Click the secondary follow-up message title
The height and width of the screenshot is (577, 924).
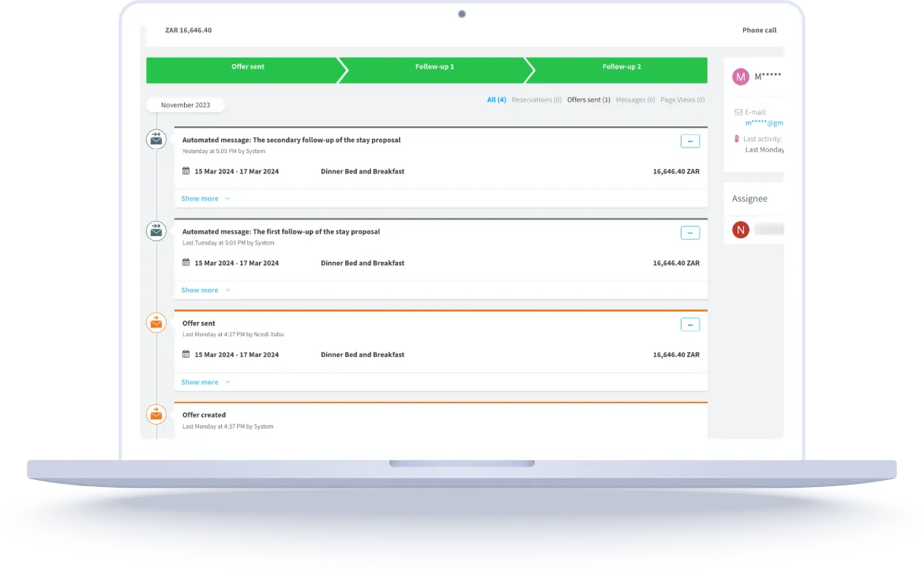click(x=291, y=141)
